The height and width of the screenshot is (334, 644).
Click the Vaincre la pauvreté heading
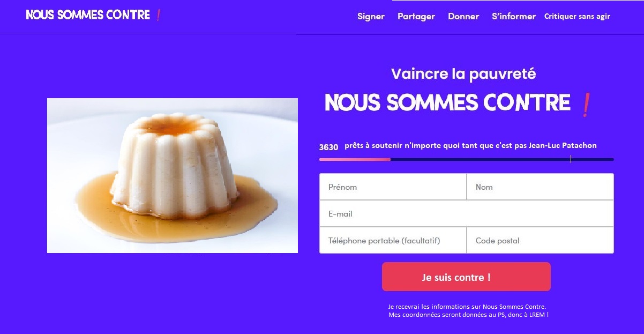click(x=463, y=73)
